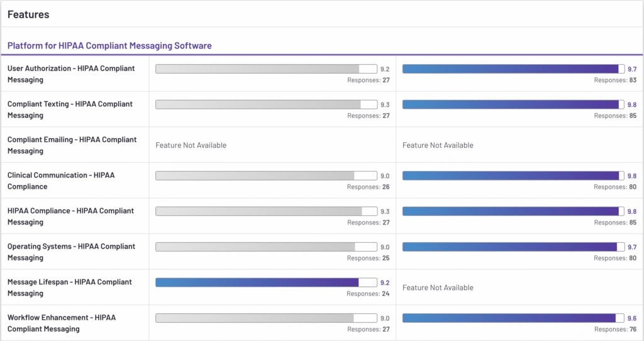Click the gray 9.2 User Authorization rating bar
Screen dimensions: 644x341
266,69
